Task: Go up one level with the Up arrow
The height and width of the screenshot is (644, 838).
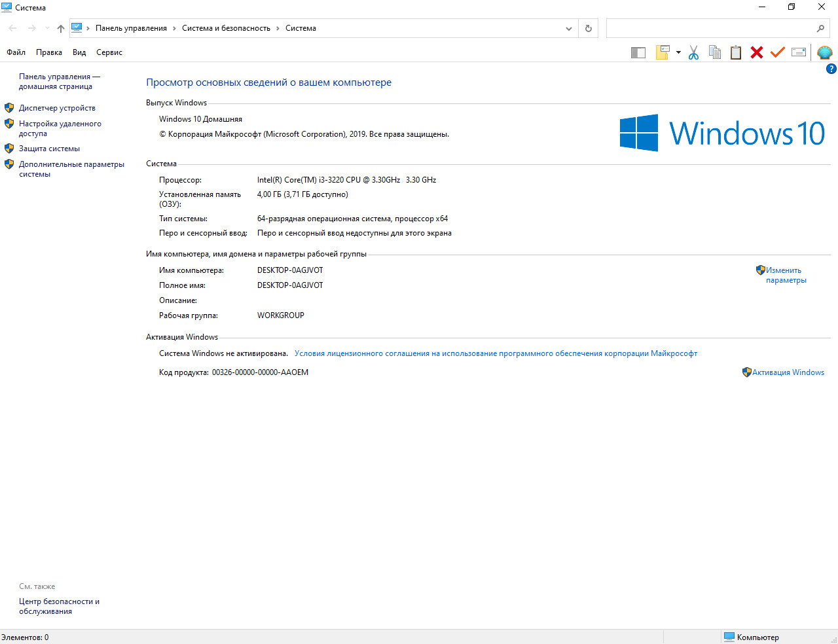Action: [61, 28]
